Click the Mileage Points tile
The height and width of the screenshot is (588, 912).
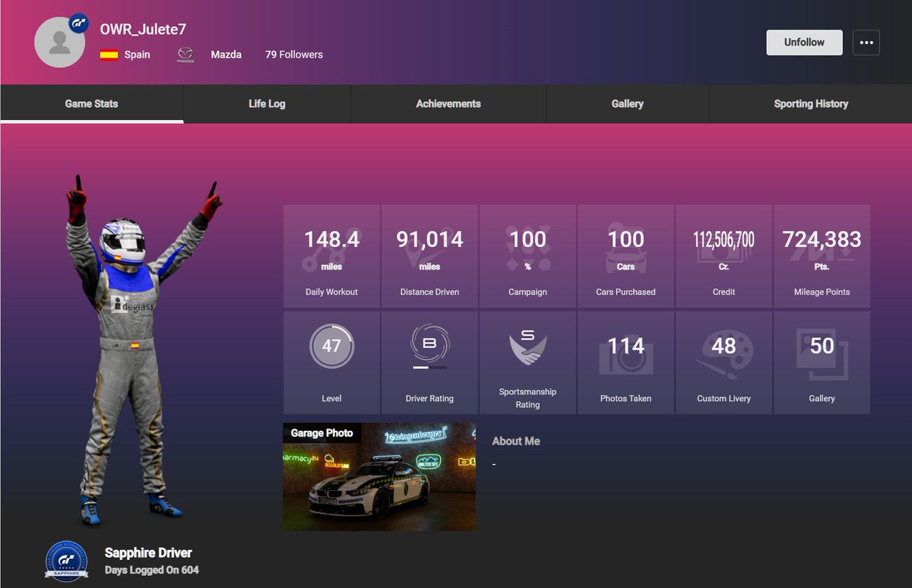(x=822, y=256)
